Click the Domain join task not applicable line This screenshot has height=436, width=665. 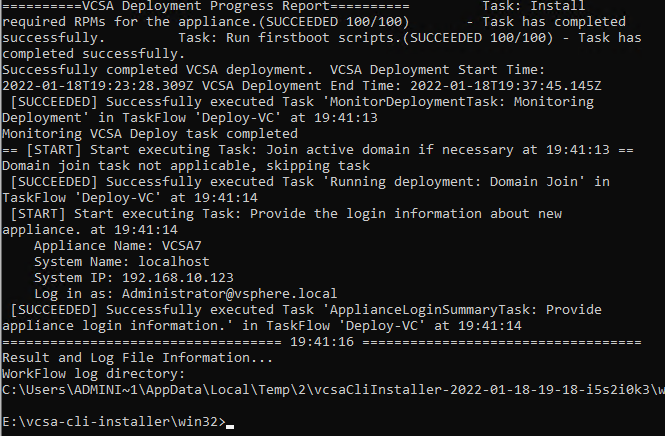click(x=186, y=166)
